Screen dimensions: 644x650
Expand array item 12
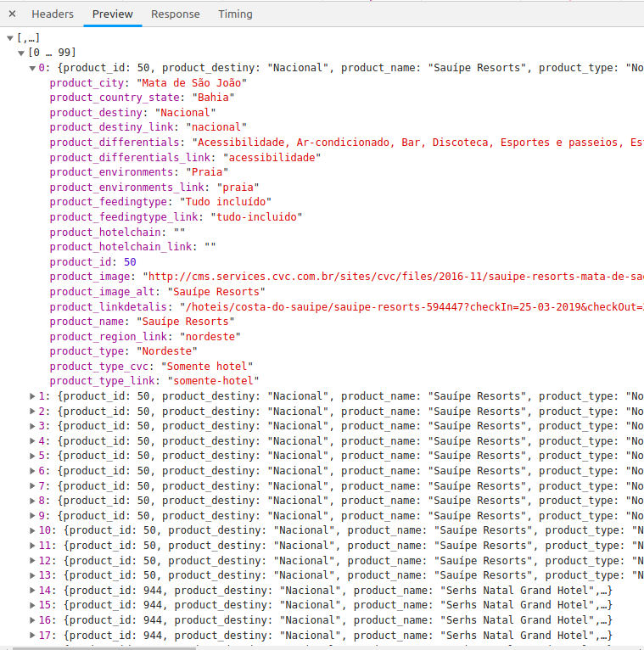[x=32, y=560]
